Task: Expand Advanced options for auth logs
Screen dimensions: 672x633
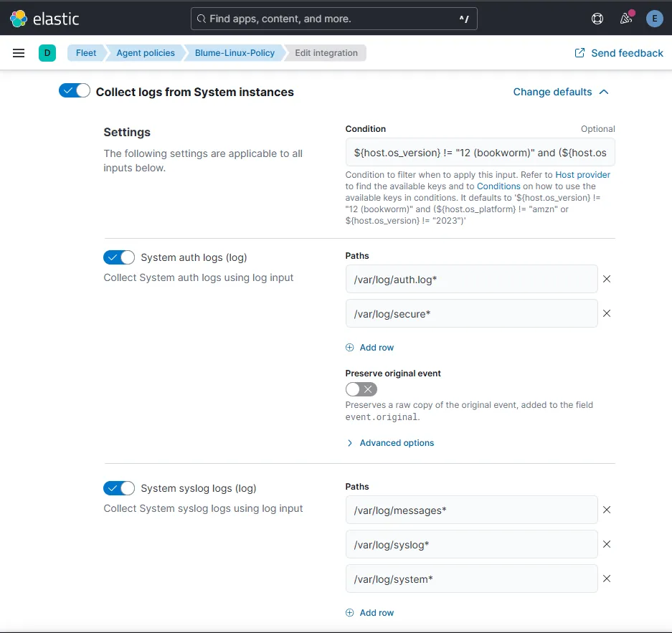Action: 396,443
